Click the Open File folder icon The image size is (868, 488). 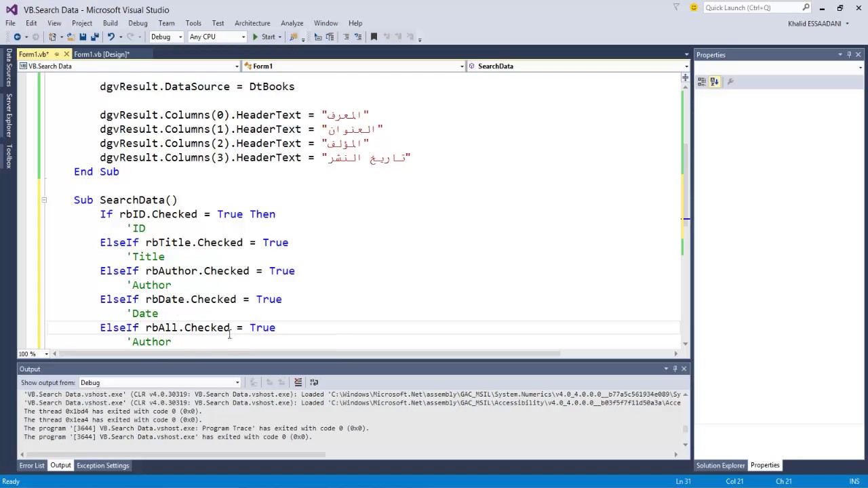coord(70,37)
